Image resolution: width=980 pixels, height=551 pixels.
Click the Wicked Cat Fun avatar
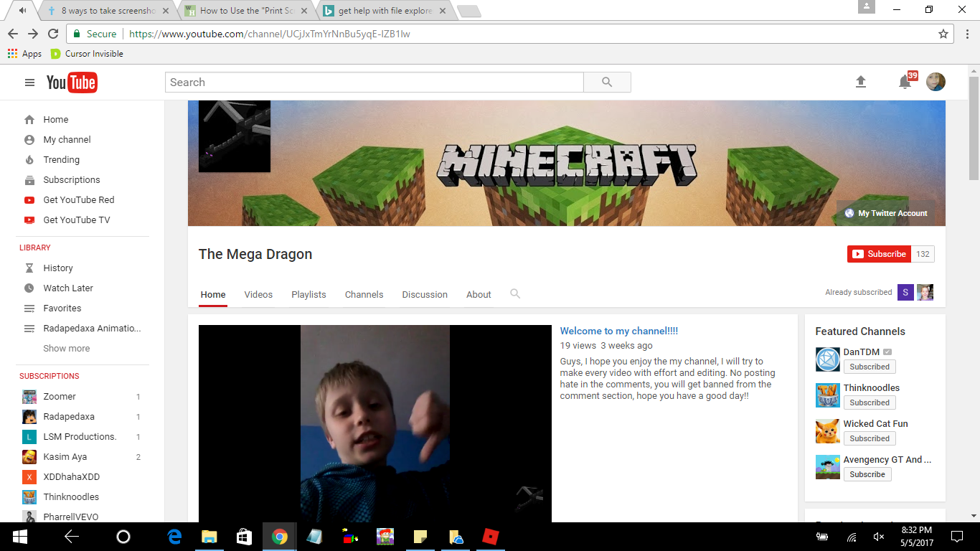(x=828, y=431)
